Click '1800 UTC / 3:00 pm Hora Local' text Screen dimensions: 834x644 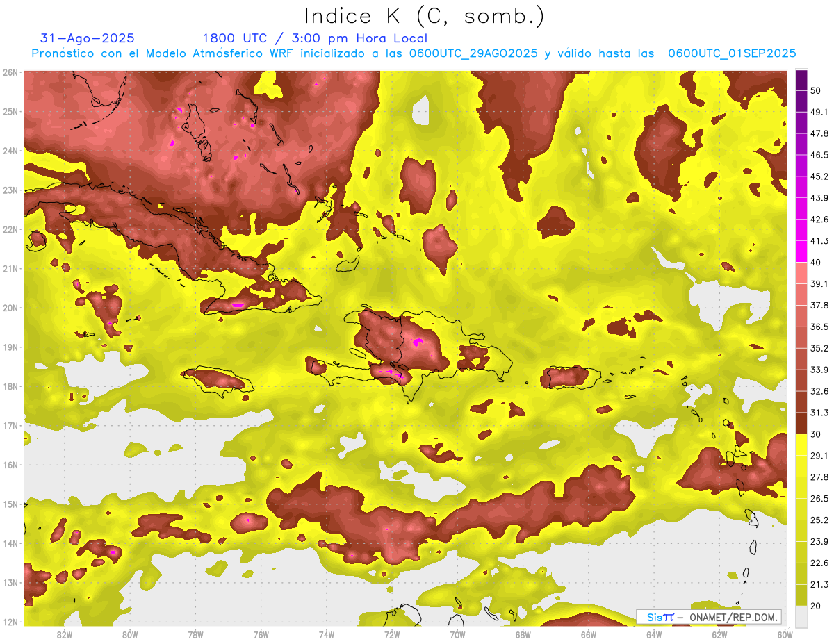(x=315, y=38)
